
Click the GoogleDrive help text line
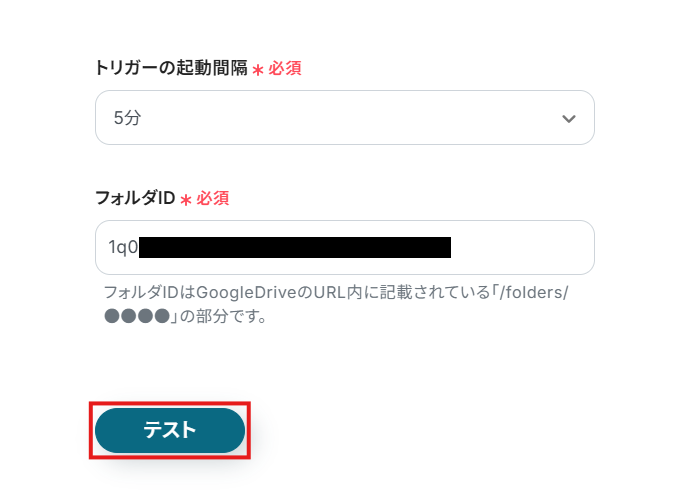coord(336,292)
